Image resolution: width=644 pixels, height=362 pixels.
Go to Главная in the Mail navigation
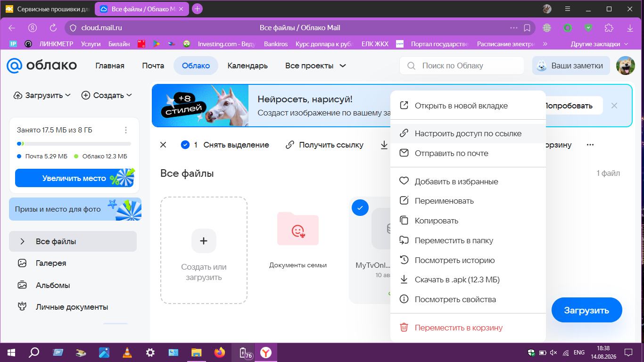[110, 66]
